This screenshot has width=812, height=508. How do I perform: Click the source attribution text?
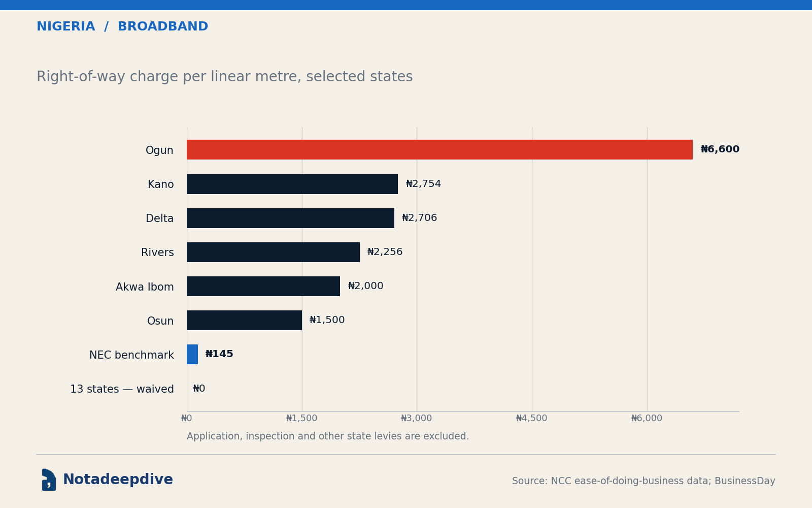tap(644, 481)
